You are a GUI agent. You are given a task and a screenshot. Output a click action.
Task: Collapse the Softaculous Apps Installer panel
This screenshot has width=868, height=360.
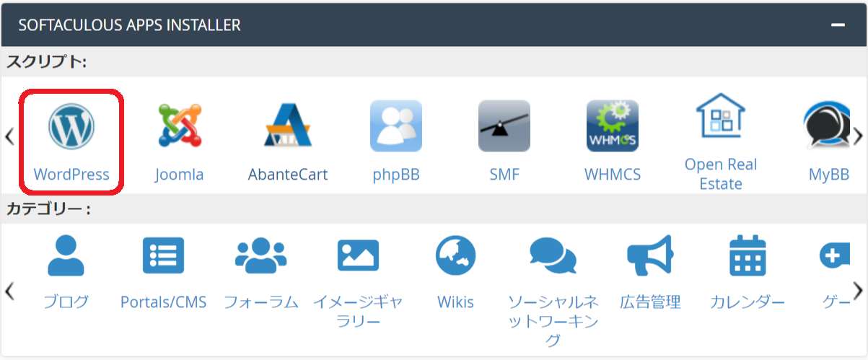point(838,25)
